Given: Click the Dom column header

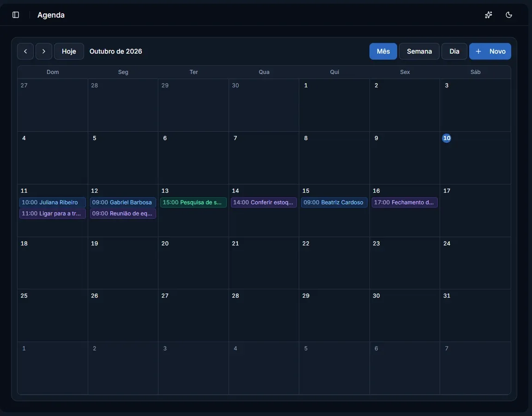Looking at the screenshot, I should (53, 72).
